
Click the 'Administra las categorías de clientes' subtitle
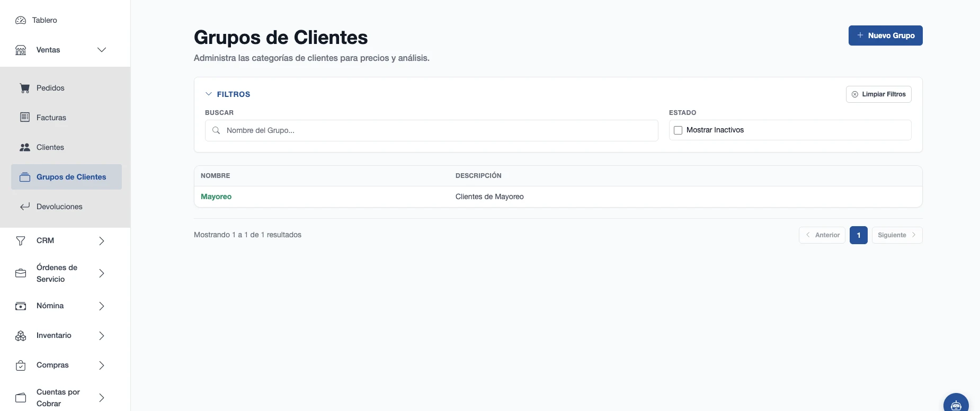(311, 58)
